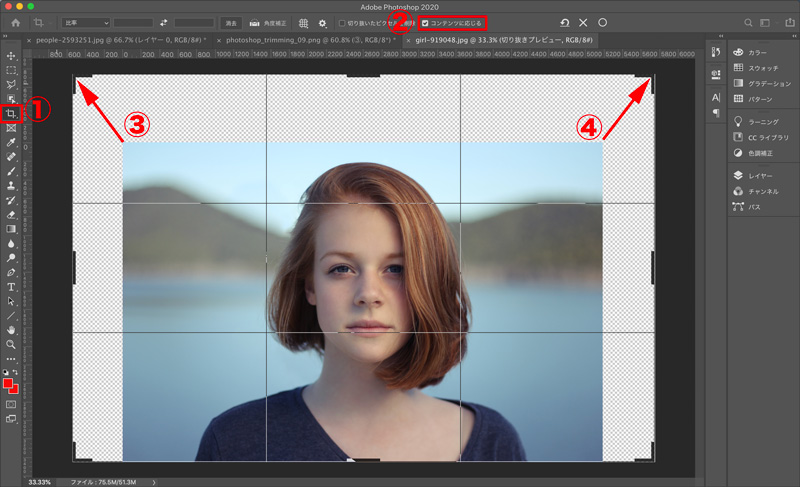Select the Dodge tool
The width and height of the screenshot is (800, 487).
[x=11, y=258]
